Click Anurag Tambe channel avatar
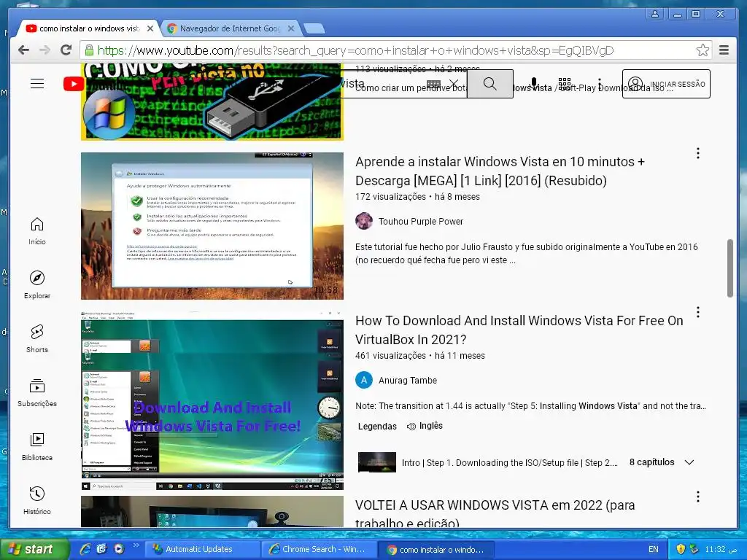 [364, 380]
